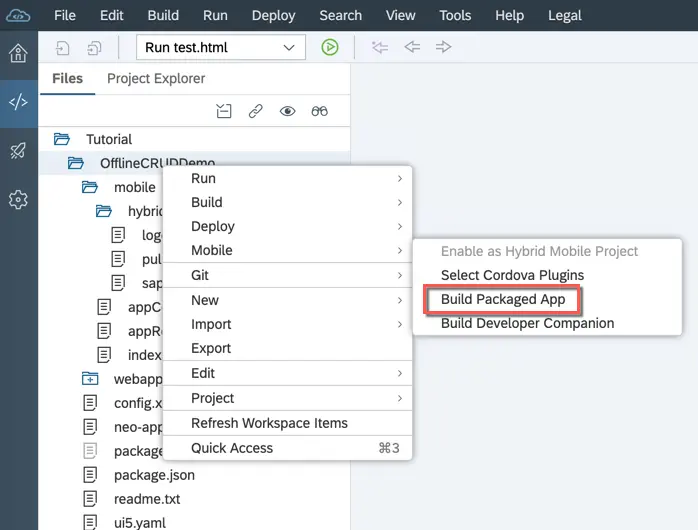The width and height of the screenshot is (698, 530).
Task: Click the SAP Web IDE cloud logo
Action: (18, 16)
